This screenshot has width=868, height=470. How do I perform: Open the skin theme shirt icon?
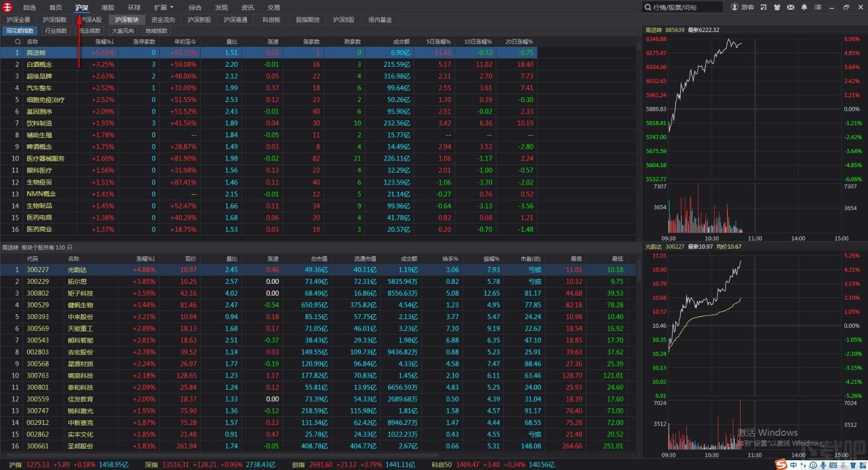[x=777, y=7]
